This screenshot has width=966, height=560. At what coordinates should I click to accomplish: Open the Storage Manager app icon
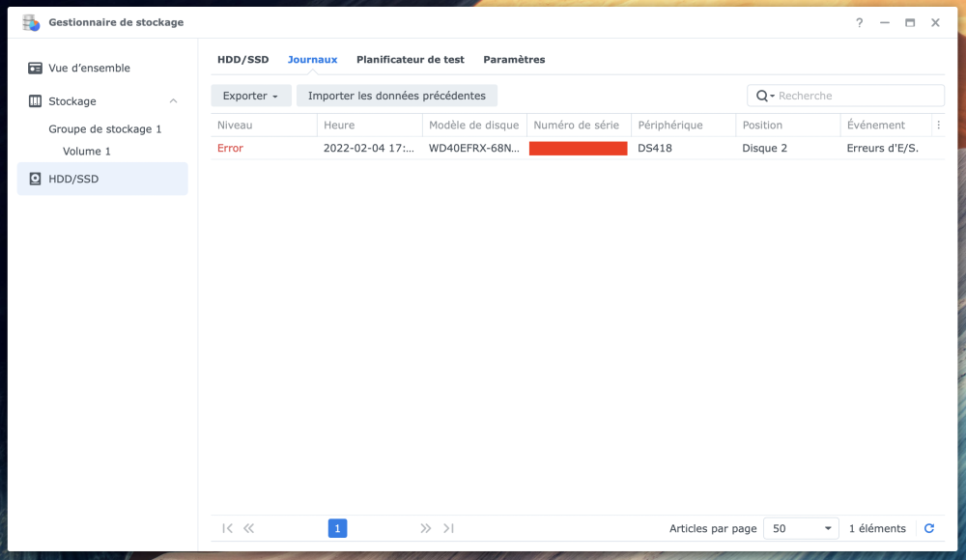[31, 23]
